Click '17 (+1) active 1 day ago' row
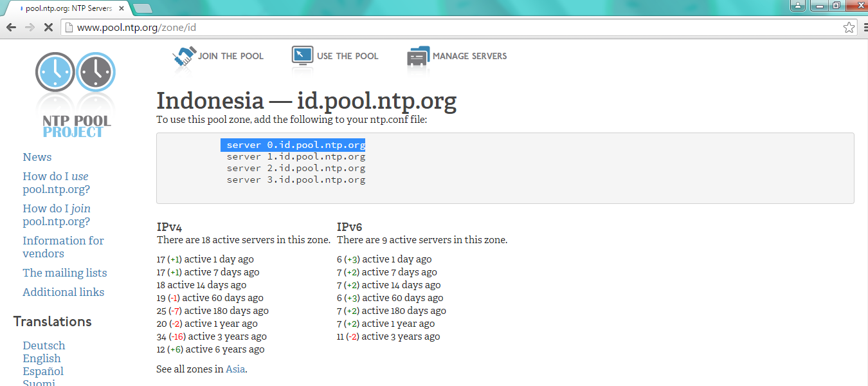Screen dimensions: 868x386 point(205,259)
